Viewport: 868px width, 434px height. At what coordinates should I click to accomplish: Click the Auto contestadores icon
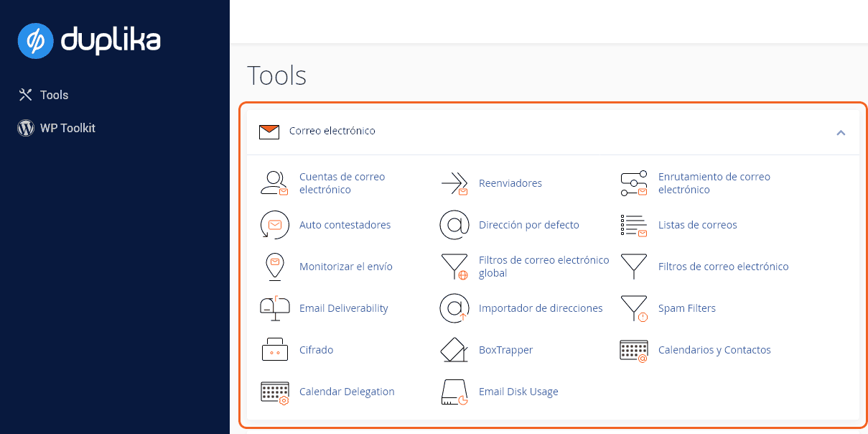(x=274, y=225)
